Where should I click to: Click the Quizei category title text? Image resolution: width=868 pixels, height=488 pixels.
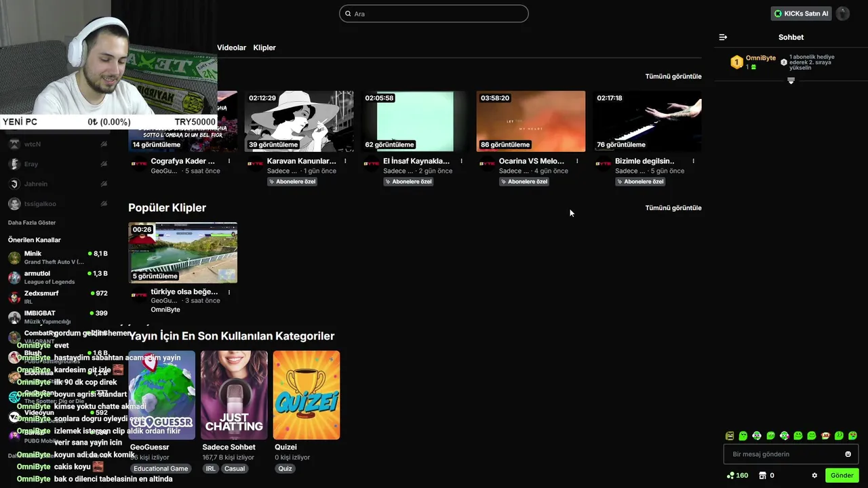[285, 447]
